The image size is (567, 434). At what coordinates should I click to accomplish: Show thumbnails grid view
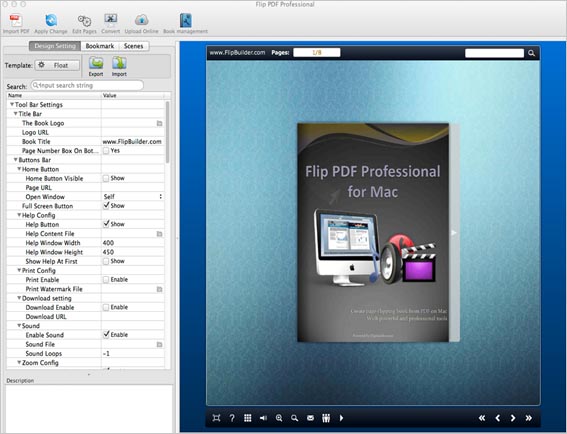[248, 418]
